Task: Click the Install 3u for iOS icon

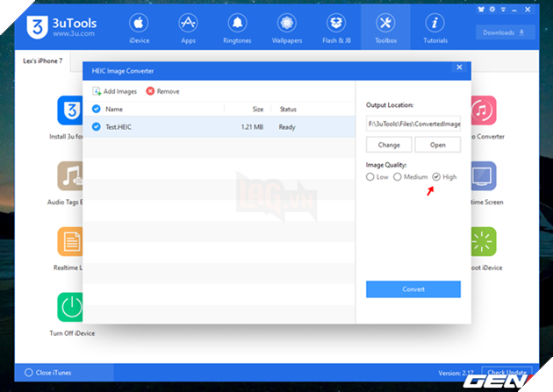Action: [x=70, y=110]
